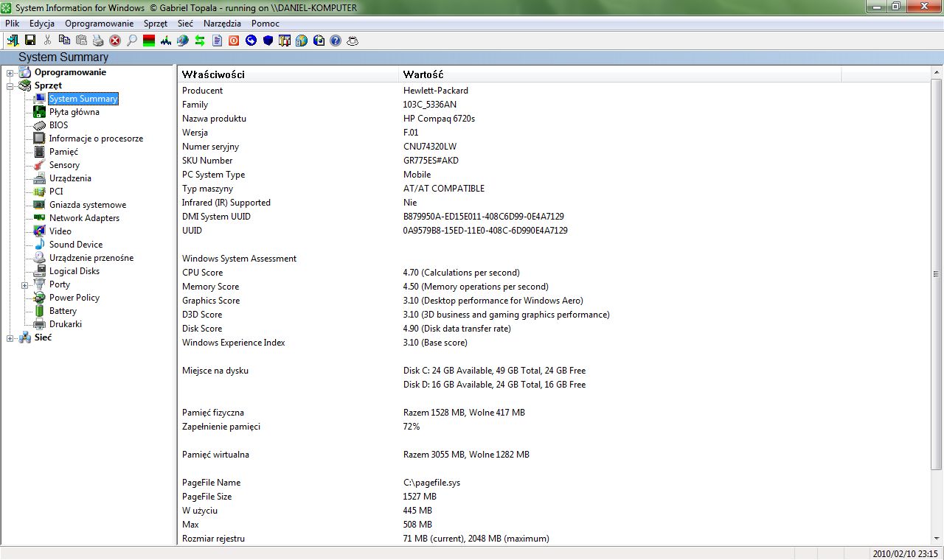Screen dimensions: 944x560
Task: Click the magnifying glass find icon
Action: click(131, 41)
